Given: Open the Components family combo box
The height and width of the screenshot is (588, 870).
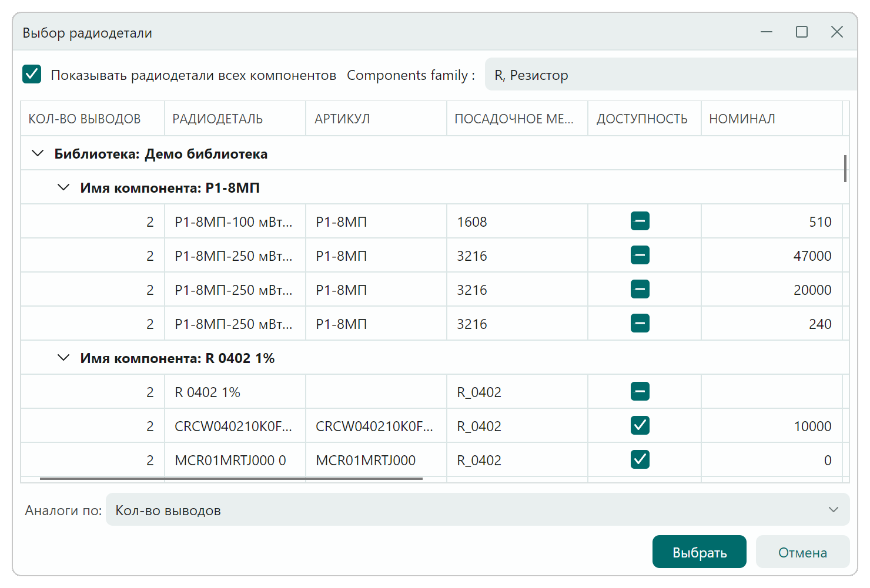Looking at the screenshot, I should tap(670, 75).
